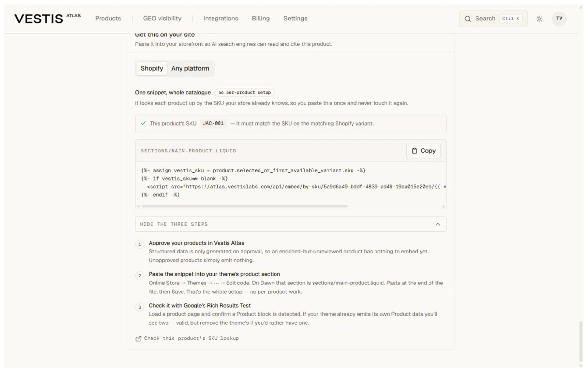Go to GEO visibility
The height and width of the screenshot is (374, 588).
(x=162, y=19)
